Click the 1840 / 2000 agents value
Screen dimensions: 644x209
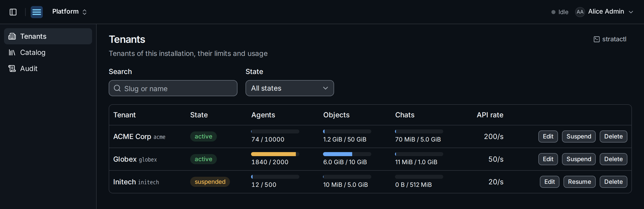click(x=270, y=162)
